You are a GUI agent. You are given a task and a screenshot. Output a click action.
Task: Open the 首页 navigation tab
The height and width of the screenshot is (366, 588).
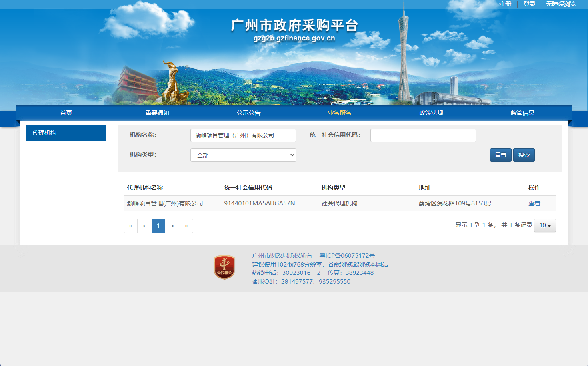(x=66, y=113)
